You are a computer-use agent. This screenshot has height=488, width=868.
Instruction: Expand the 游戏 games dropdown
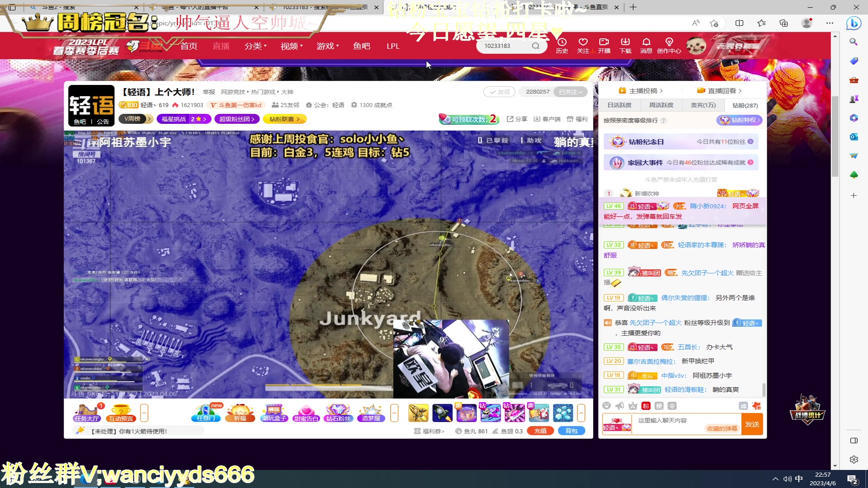(328, 46)
